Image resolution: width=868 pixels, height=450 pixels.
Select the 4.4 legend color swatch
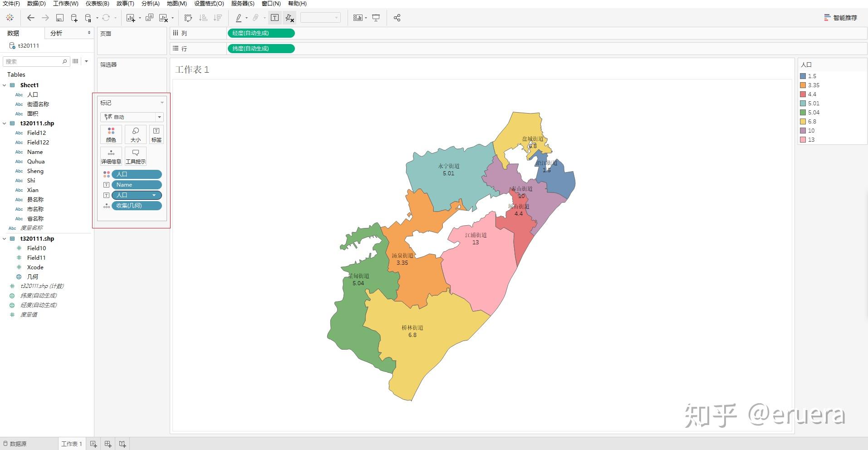pyautogui.click(x=803, y=94)
